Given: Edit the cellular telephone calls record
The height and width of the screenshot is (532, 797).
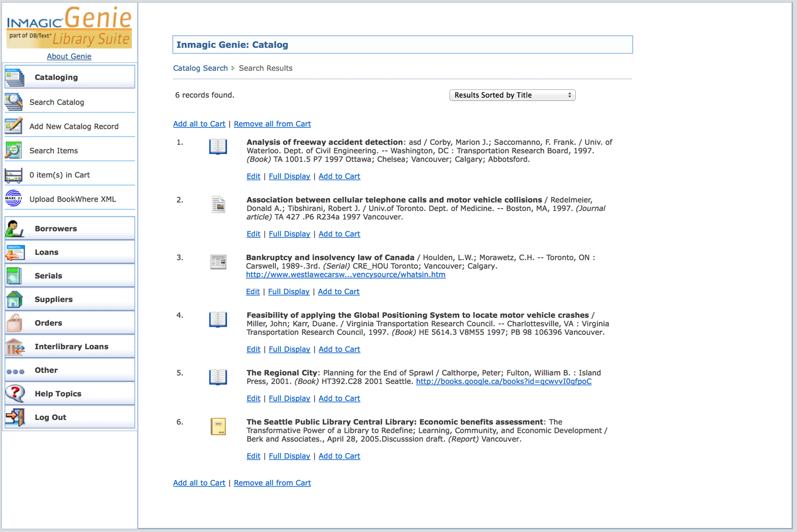Looking at the screenshot, I should [254, 234].
